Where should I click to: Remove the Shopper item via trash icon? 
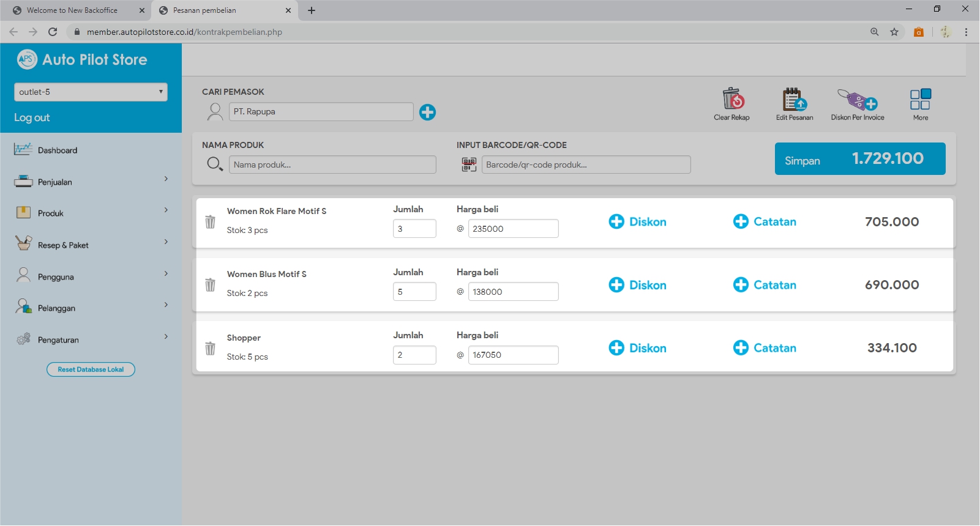pos(210,349)
